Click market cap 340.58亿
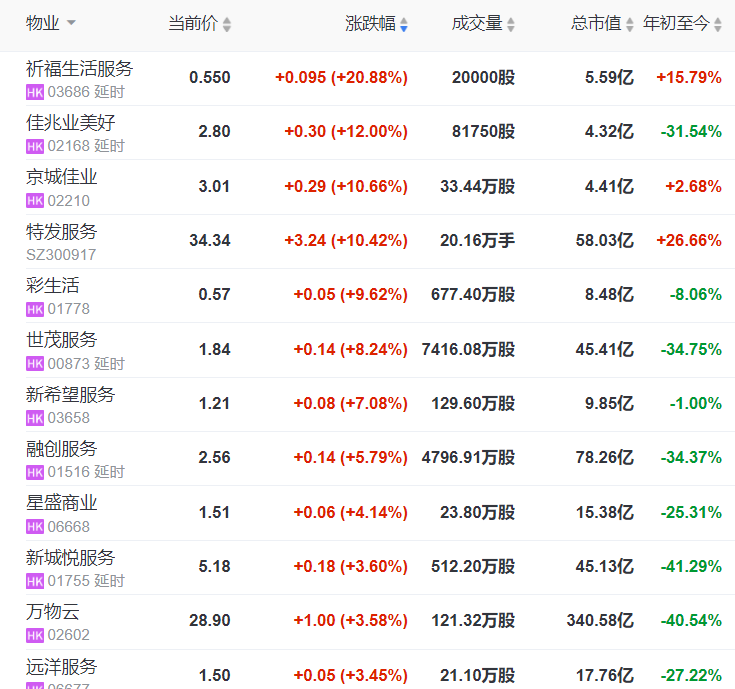This screenshot has height=689, width=735. pyautogui.click(x=600, y=621)
